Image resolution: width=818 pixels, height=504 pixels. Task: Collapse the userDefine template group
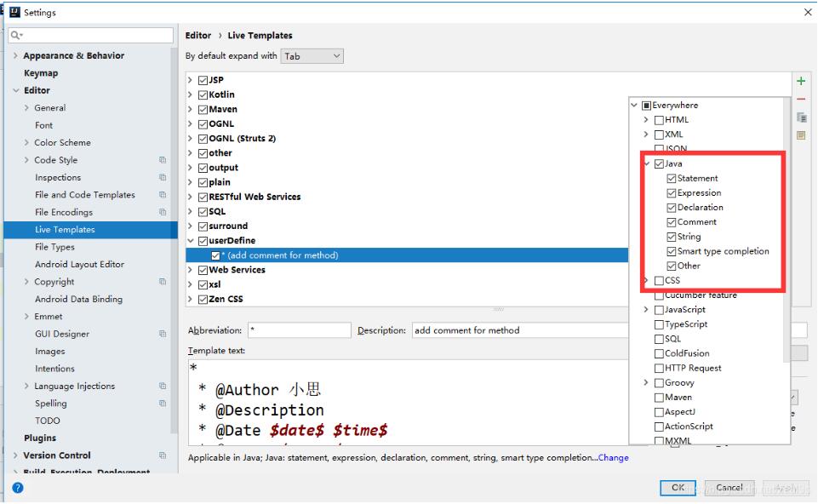pos(192,240)
